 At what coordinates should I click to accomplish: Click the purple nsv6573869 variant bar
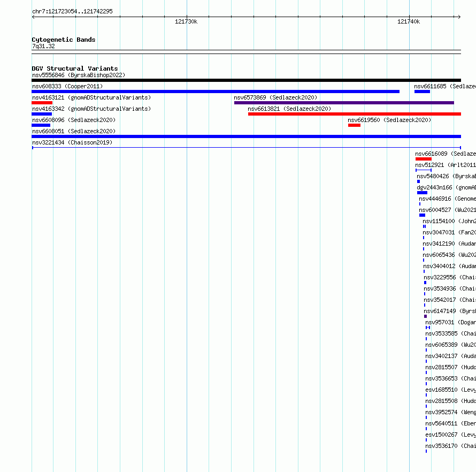[x=344, y=103]
